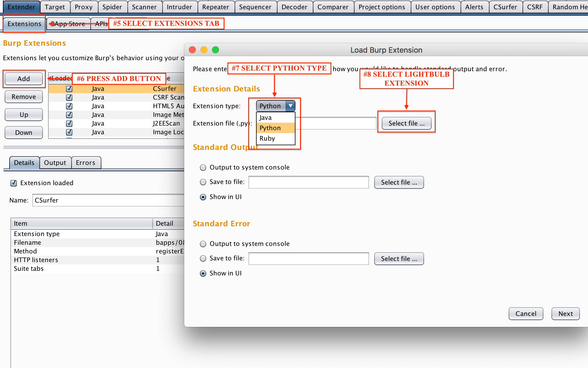Click the yellow minimize dialog button
Screen dimensions: 588x368
[x=204, y=50]
